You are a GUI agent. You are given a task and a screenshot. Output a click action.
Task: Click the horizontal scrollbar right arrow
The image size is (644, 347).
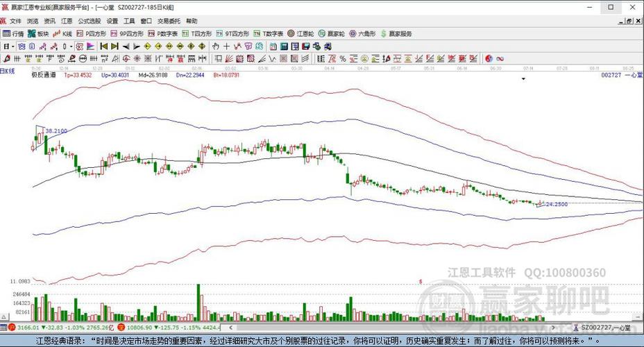554,328
